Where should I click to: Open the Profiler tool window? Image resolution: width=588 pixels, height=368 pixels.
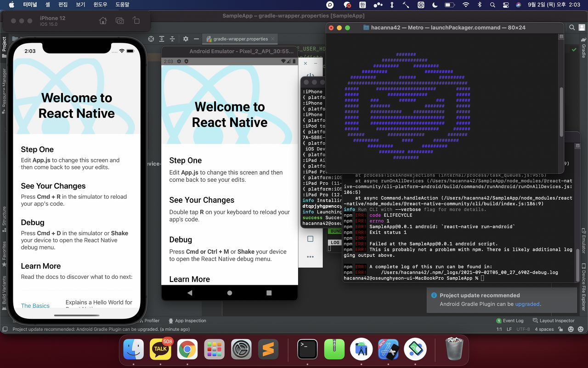point(149,321)
